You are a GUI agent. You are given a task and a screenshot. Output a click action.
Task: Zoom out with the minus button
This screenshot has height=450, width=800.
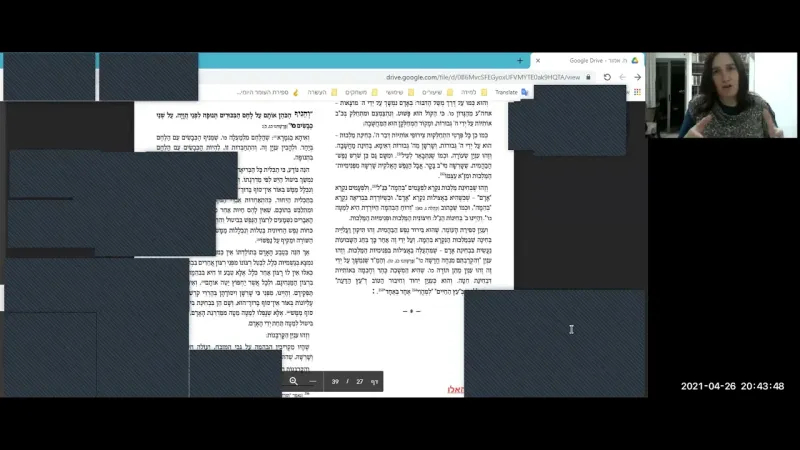[x=313, y=381]
